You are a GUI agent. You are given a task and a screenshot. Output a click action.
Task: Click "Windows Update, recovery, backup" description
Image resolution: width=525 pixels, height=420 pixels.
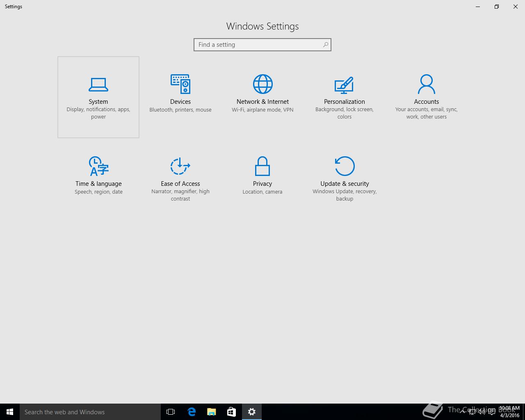tap(345, 195)
